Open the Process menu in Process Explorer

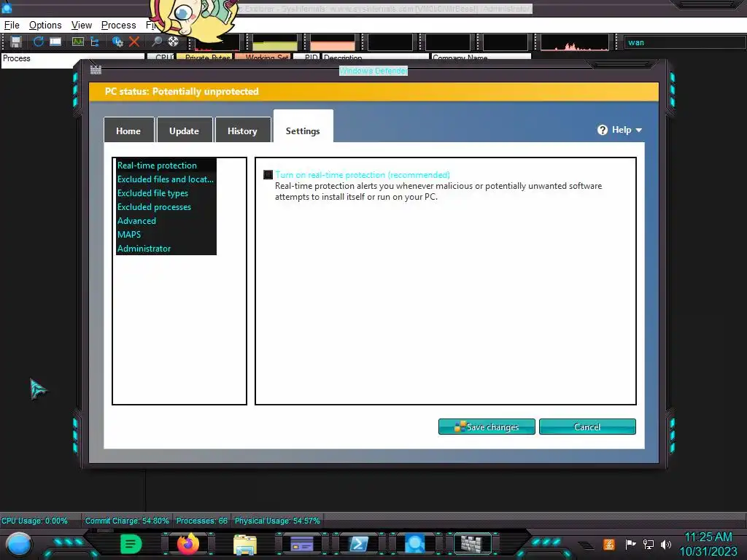119,26
